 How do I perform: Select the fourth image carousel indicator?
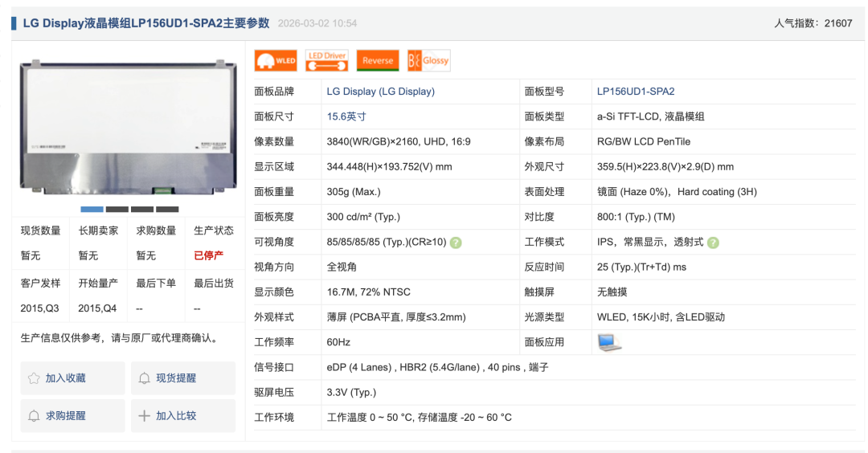(x=167, y=209)
